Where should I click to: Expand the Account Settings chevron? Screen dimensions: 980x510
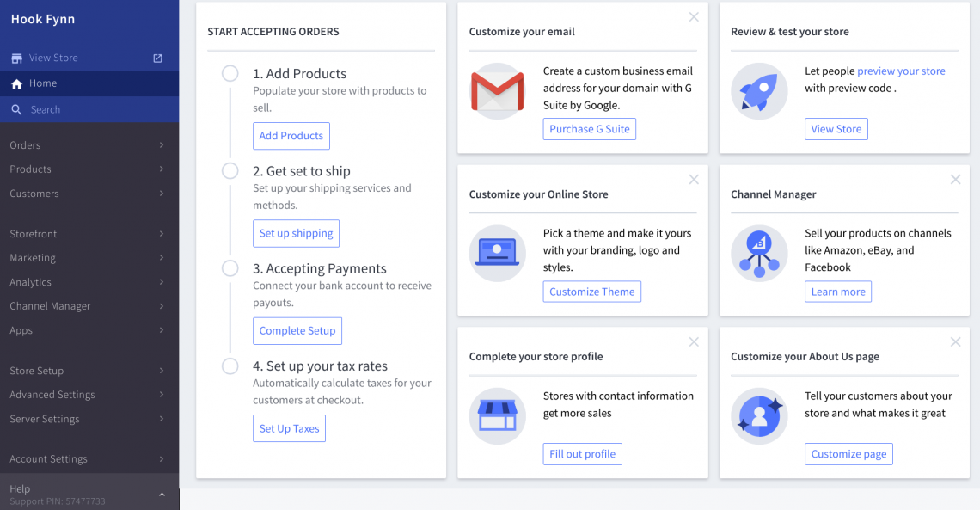pyautogui.click(x=162, y=458)
